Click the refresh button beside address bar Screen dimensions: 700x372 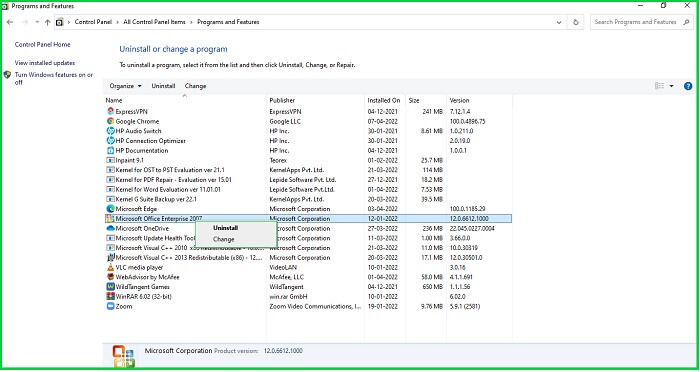point(575,22)
